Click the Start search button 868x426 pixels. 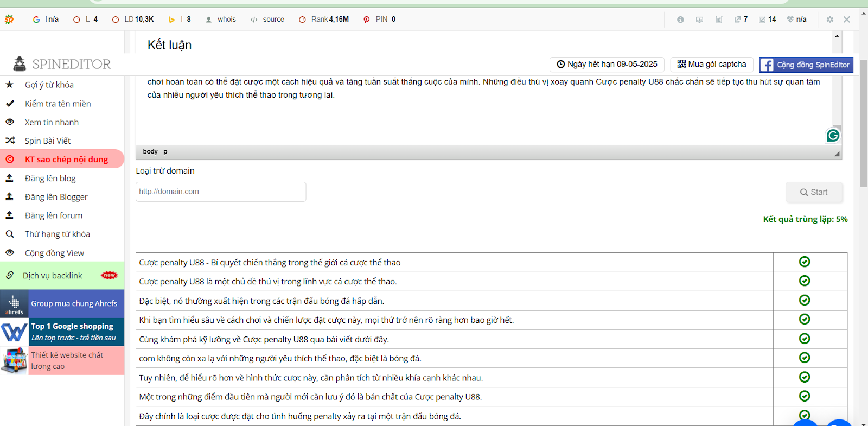click(x=814, y=192)
